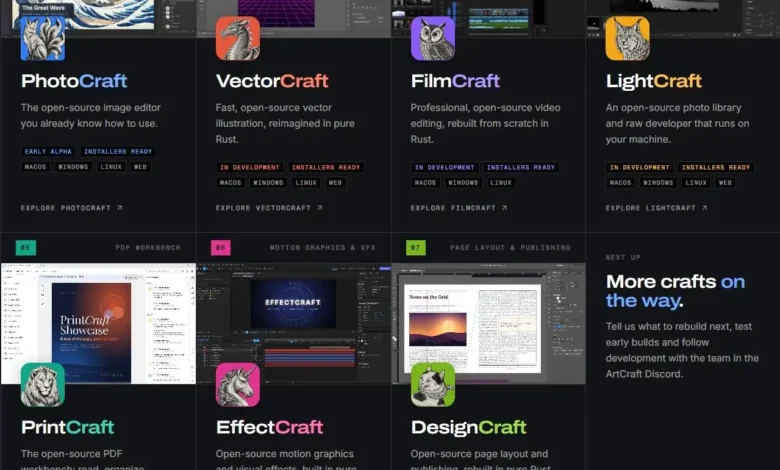
Task: Click the Linux tag under FilmCraft
Action: [501, 183]
